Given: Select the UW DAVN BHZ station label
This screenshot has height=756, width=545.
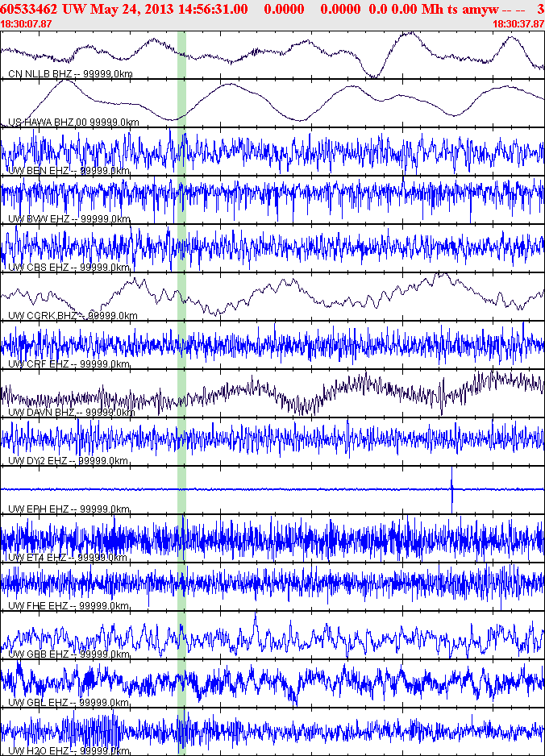Looking at the screenshot, I should 72,412.
